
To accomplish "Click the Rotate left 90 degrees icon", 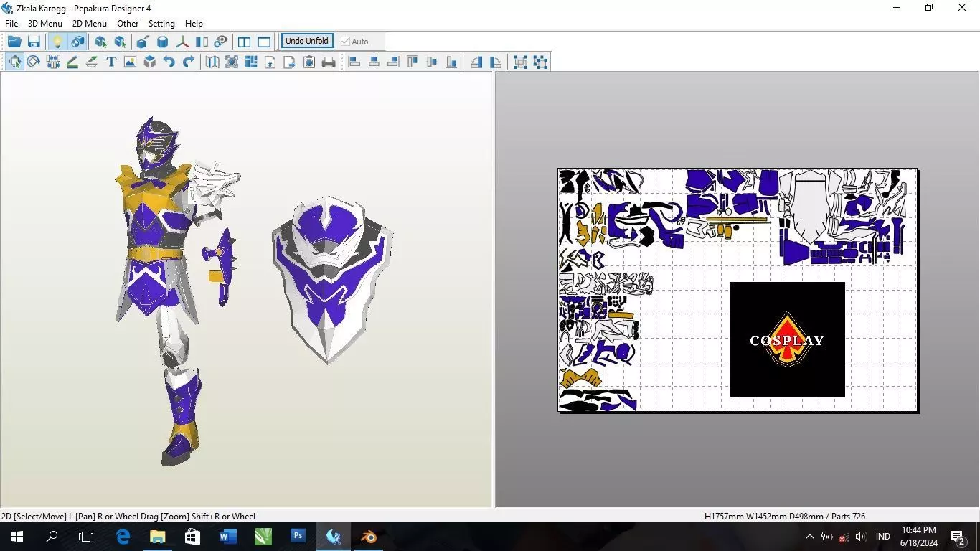I will coord(476,62).
